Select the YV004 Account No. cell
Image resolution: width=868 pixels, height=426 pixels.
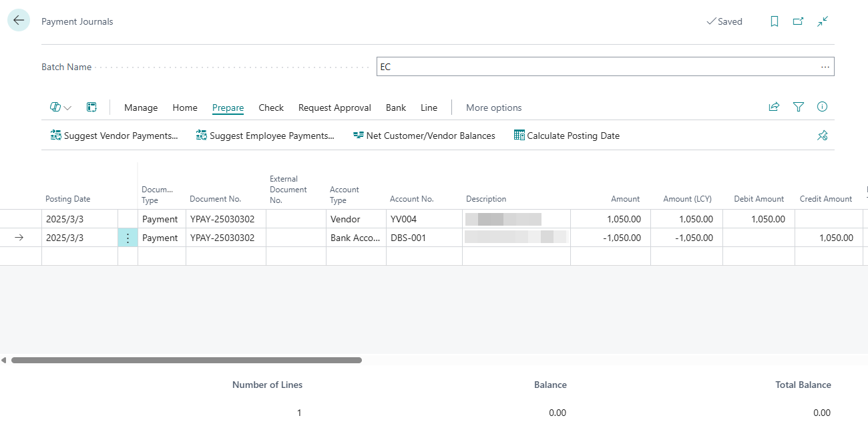[424, 219]
